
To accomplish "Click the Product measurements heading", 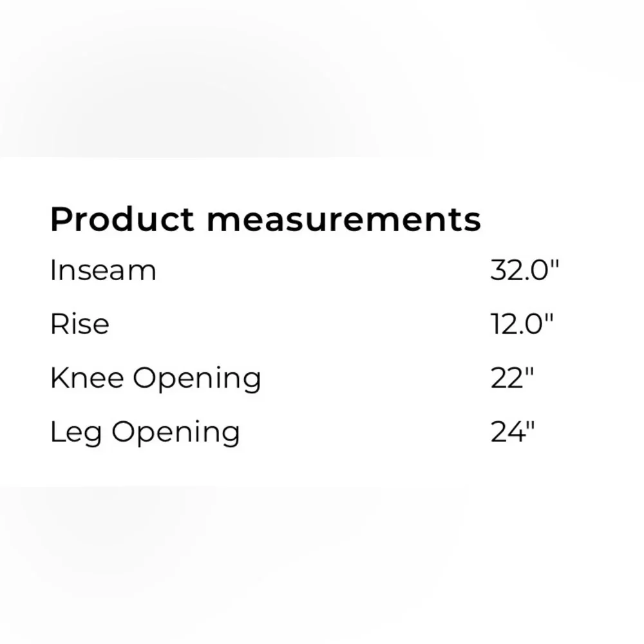I will click(265, 220).
